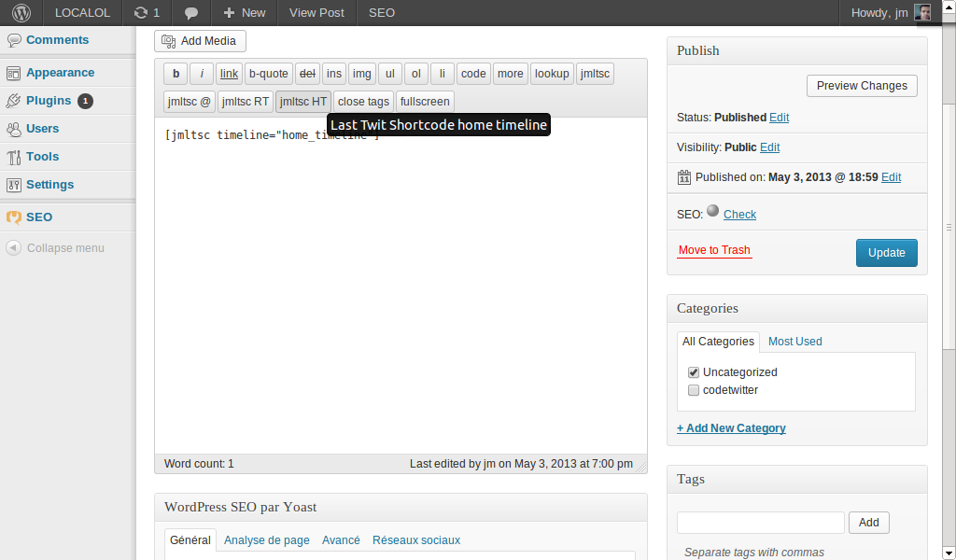Click the Tools sidebar icon
Image resolution: width=956 pixels, height=560 pixels.
pos(13,157)
